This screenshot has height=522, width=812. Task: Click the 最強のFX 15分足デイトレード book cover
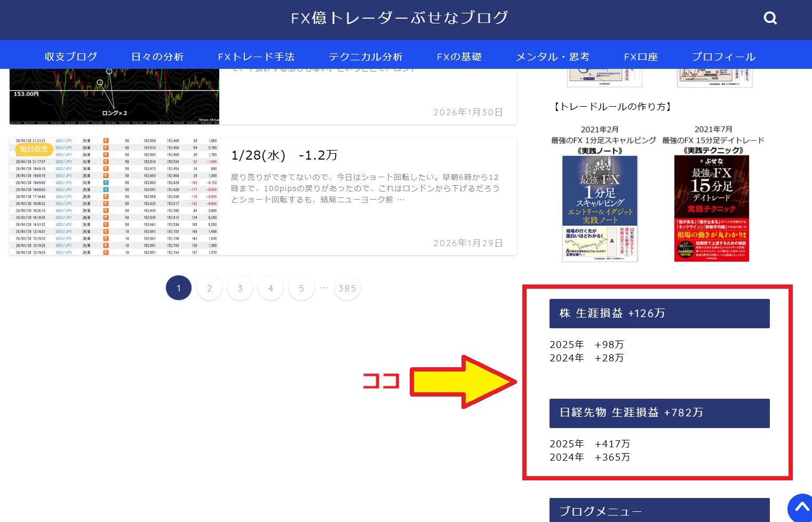[712, 208]
